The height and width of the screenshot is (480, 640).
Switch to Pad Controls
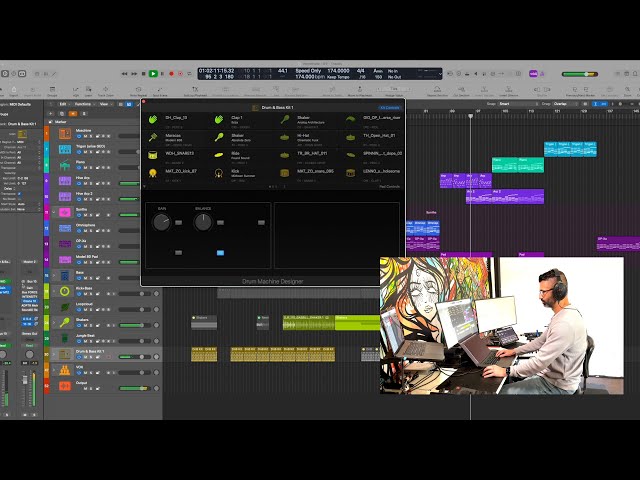point(390,187)
